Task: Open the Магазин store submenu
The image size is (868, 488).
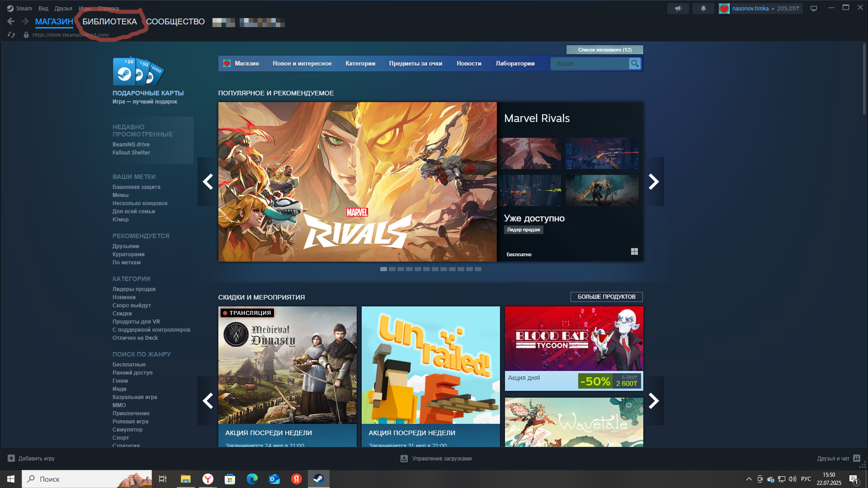Action: click(247, 64)
